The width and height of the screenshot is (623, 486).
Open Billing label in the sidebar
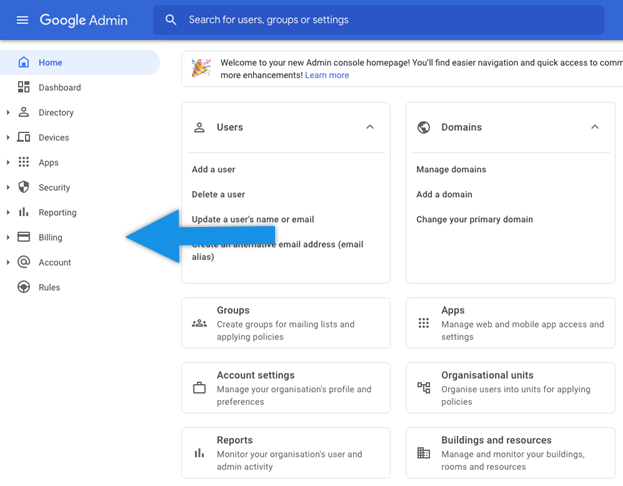(x=50, y=238)
